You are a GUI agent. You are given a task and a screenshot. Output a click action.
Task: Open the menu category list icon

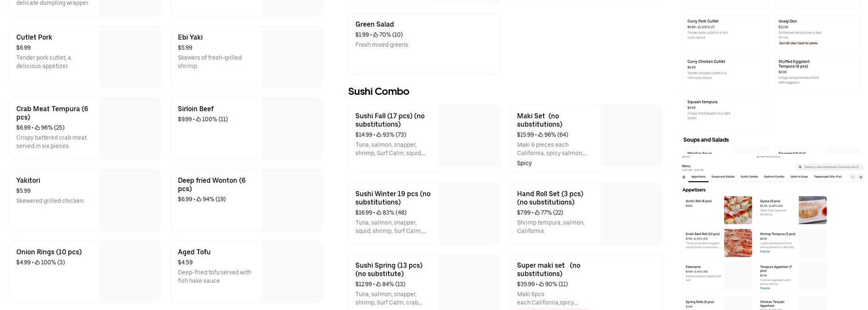(x=684, y=177)
